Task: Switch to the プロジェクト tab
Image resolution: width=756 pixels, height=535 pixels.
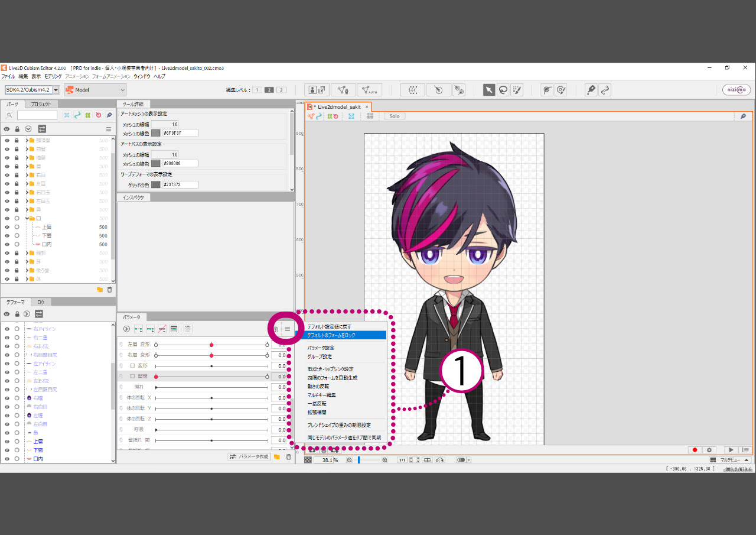Action: pos(41,104)
